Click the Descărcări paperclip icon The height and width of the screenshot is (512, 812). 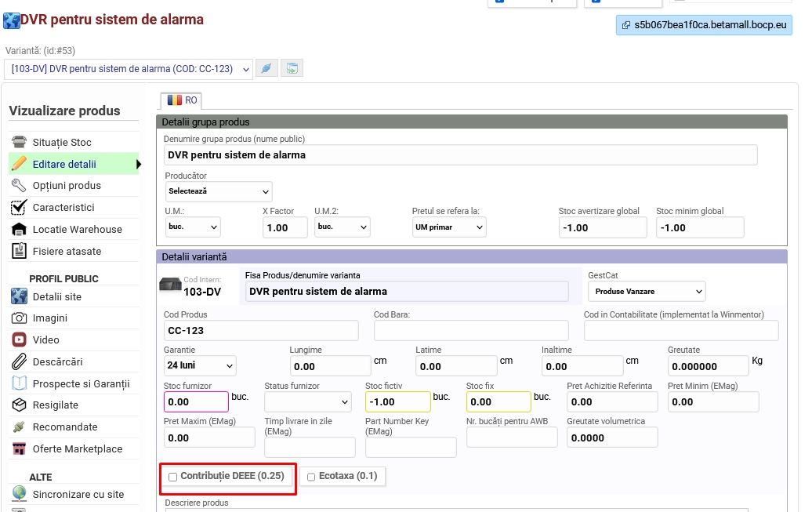19,361
